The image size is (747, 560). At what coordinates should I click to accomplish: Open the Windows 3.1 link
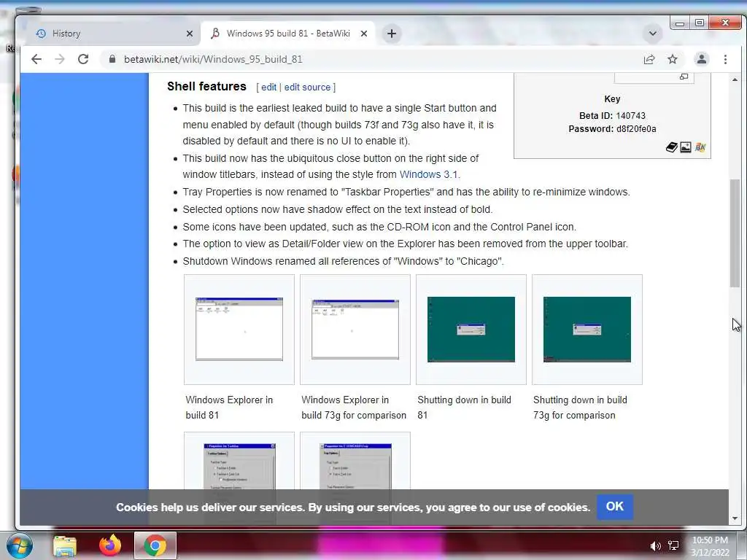click(428, 174)
